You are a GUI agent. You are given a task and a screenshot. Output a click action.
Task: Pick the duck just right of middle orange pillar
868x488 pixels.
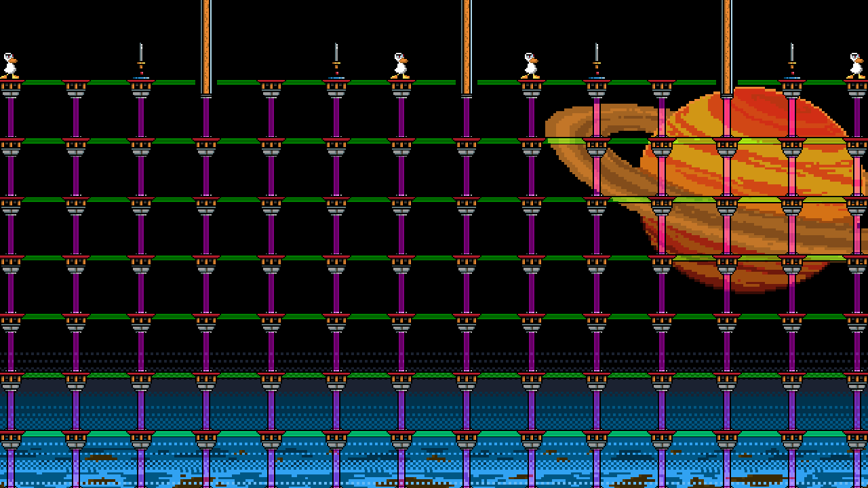point(530,66)
